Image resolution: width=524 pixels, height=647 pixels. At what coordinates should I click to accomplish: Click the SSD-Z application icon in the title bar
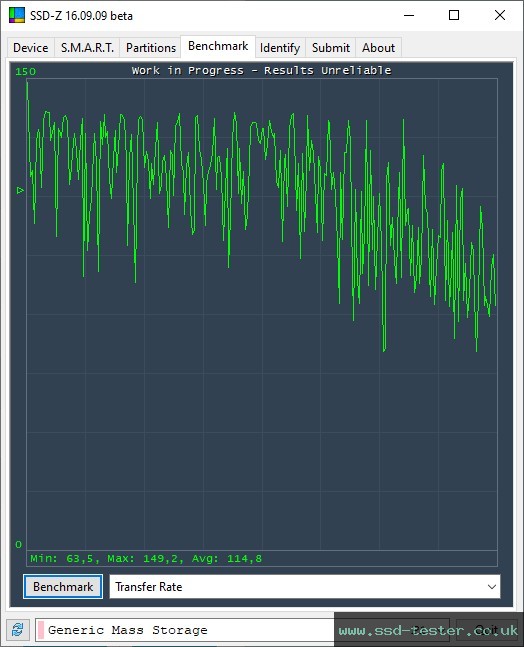click(x=17, y=15)
